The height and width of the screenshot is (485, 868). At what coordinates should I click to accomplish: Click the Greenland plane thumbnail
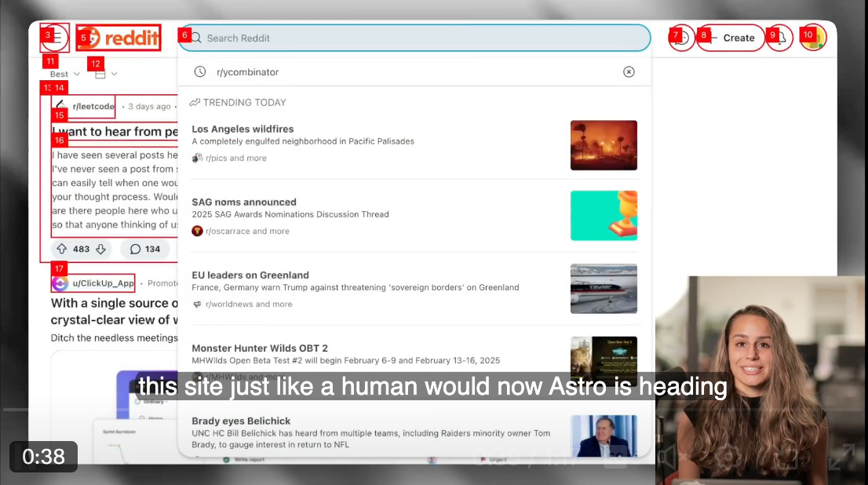(x=604, y=289)
